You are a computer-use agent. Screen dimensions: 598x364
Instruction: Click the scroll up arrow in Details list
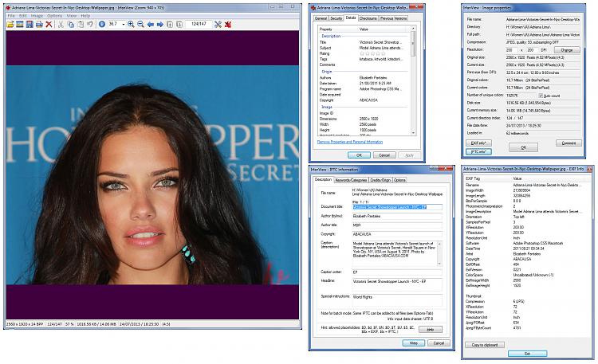tap(413, 29)
